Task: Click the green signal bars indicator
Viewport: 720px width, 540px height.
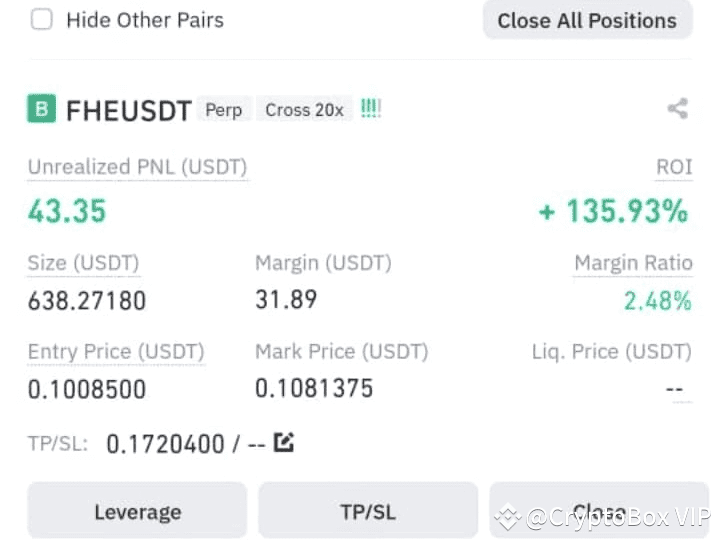Action: point(371,109)
